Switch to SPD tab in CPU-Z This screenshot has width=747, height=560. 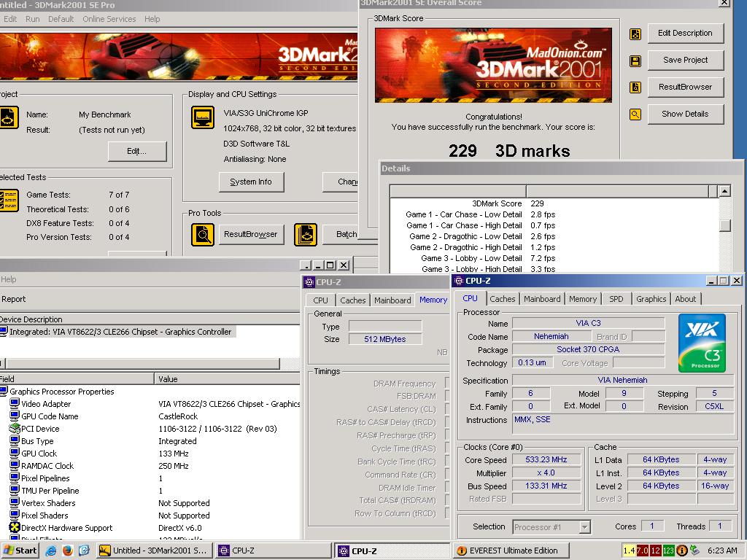click(x=616, y=299)
